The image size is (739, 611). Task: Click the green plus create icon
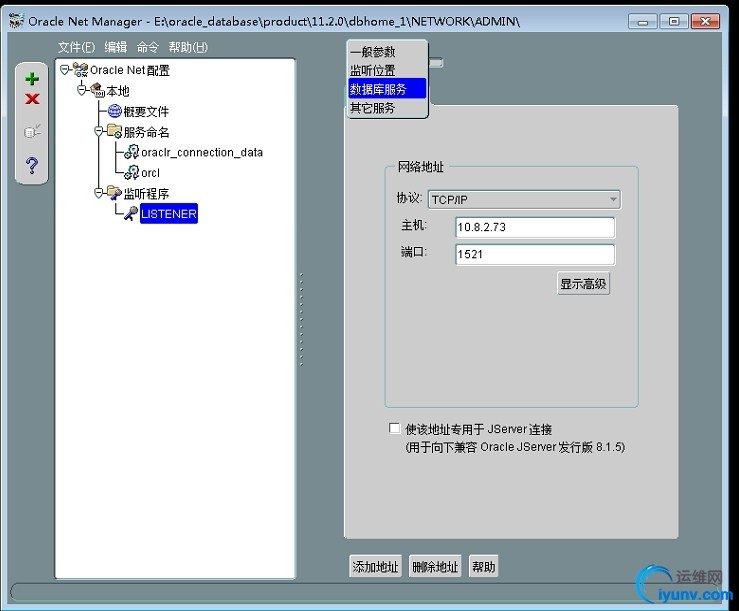click(x=32, y=79)
